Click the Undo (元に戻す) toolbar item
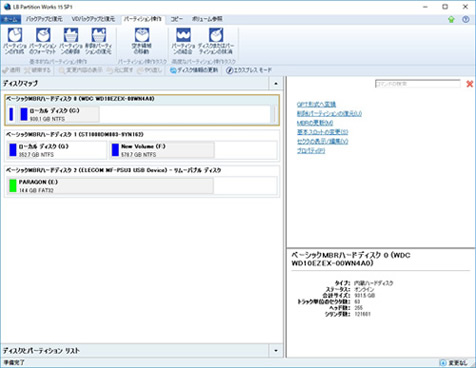Screen dimensions: 476x368 [120, 70]
